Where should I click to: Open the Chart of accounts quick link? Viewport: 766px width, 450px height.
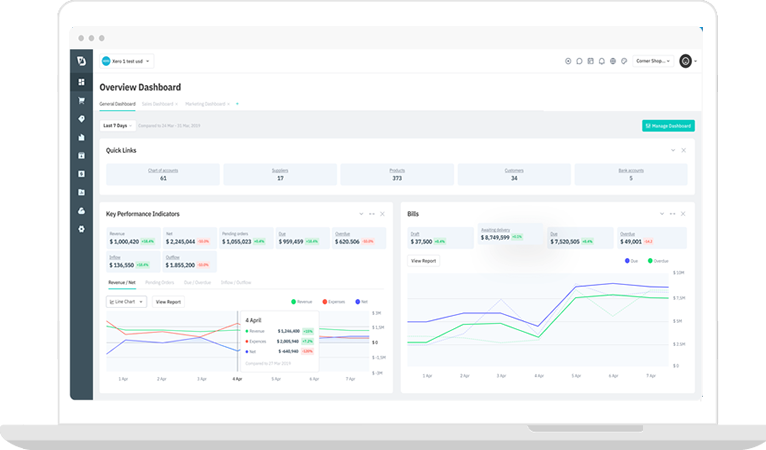pyautogui.click(x=163, y=174)
